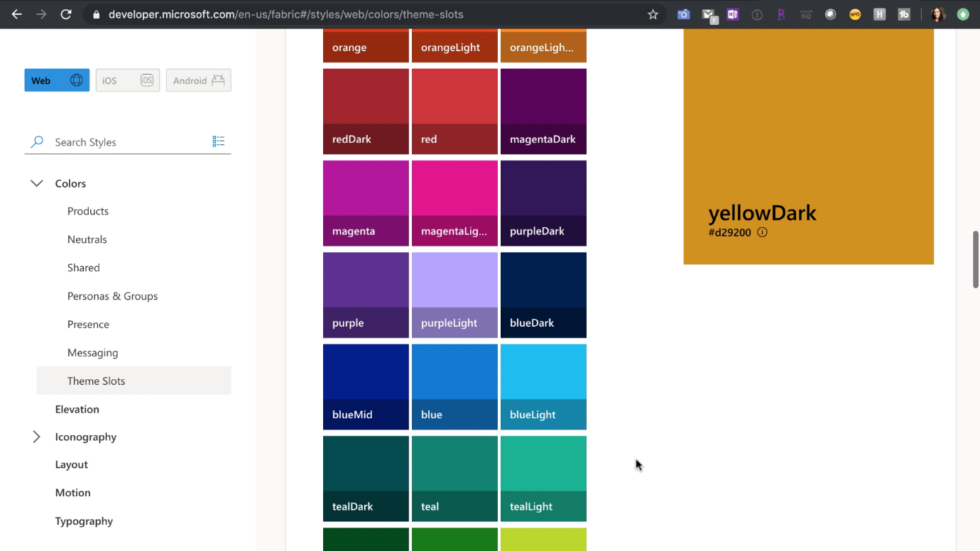Click the yellowDark heading in the preview
The height and width of the screenshot is (551, 980).
(x=762, y=213)
